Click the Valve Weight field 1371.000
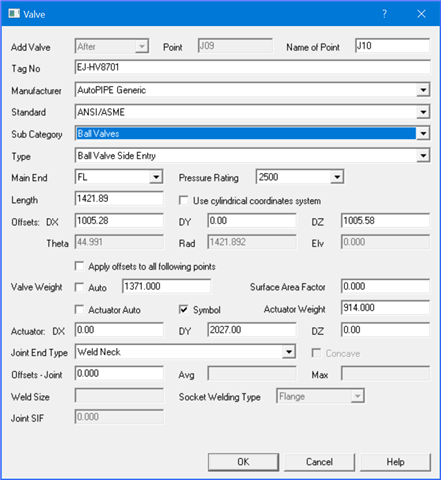Image resolution: width=441 pixels, height=480 pixels. point(166,286)
